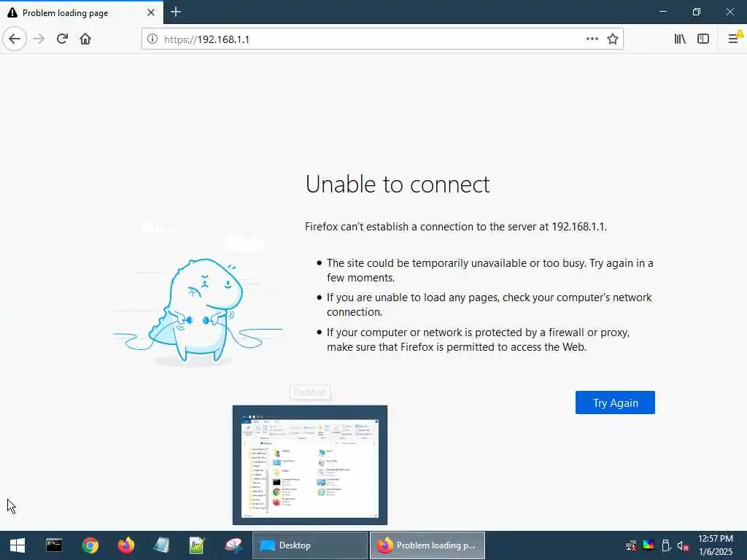Go back using the browser back arrow
The image size is (747, 560).
pyautogui.click(x=15, y=39)
